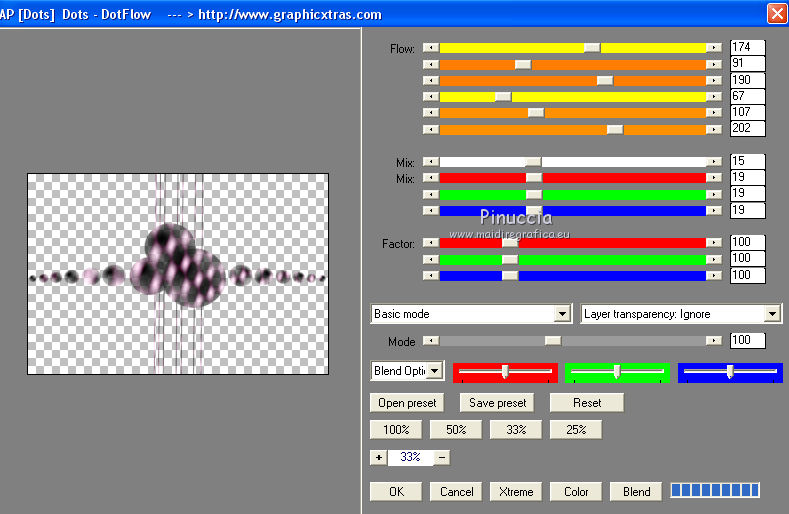
Task: Click the plus zoom-in button
Action: (378, 457)
